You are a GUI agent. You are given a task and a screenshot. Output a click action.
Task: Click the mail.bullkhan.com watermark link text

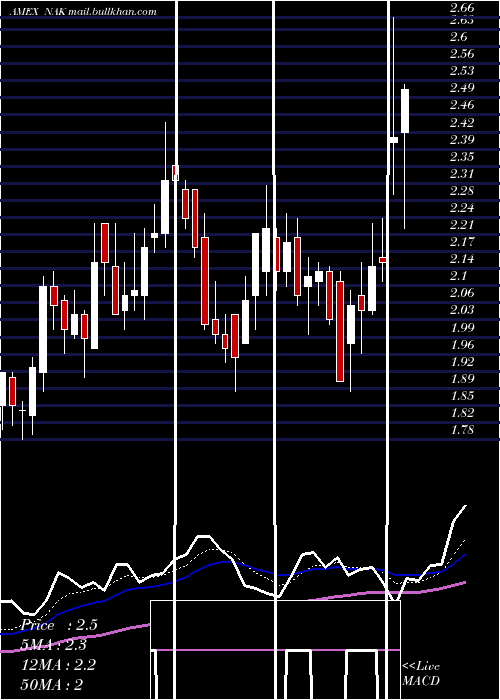click(x=112, y=12)
